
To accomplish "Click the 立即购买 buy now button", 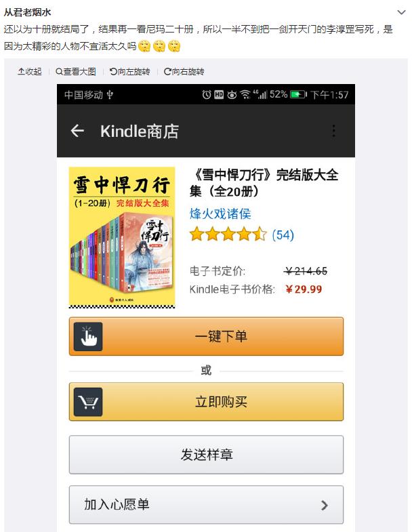I will click(207, 402).
